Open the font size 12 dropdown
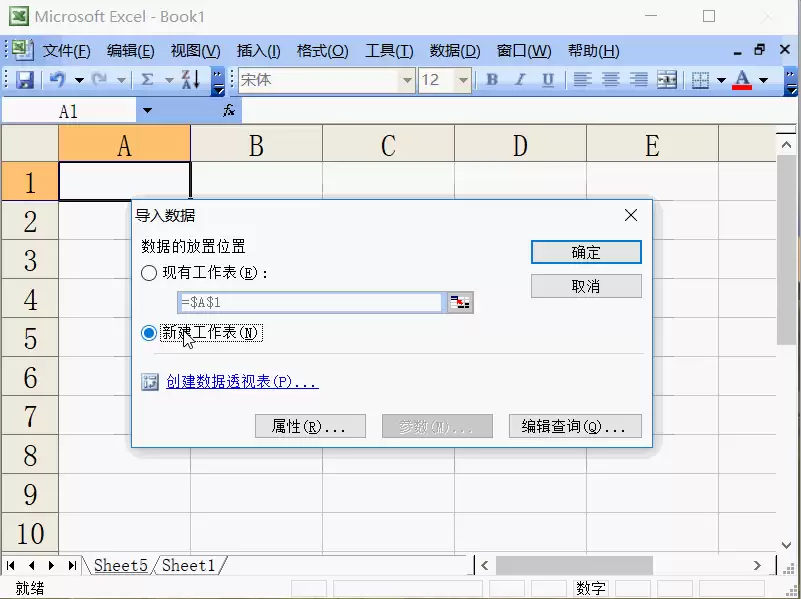This screenshot has width=801, height=599. pos(463,80)
